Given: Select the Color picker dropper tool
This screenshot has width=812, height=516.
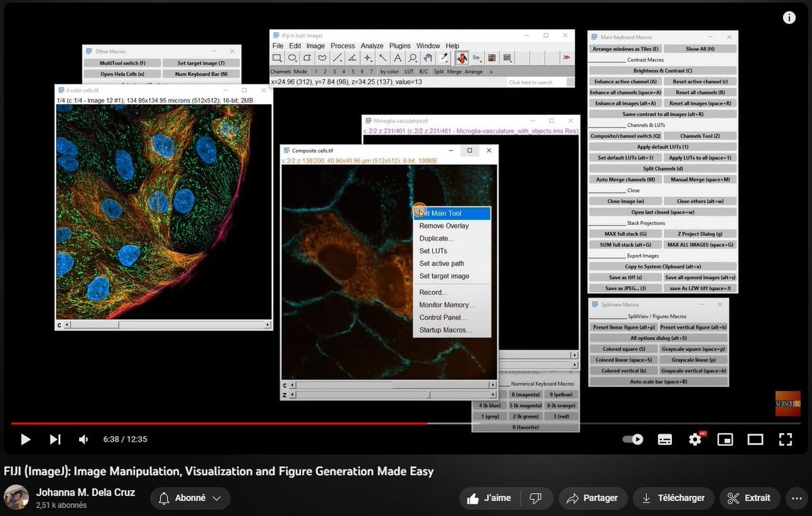Looking at the screenshot, I should (444, 58).
